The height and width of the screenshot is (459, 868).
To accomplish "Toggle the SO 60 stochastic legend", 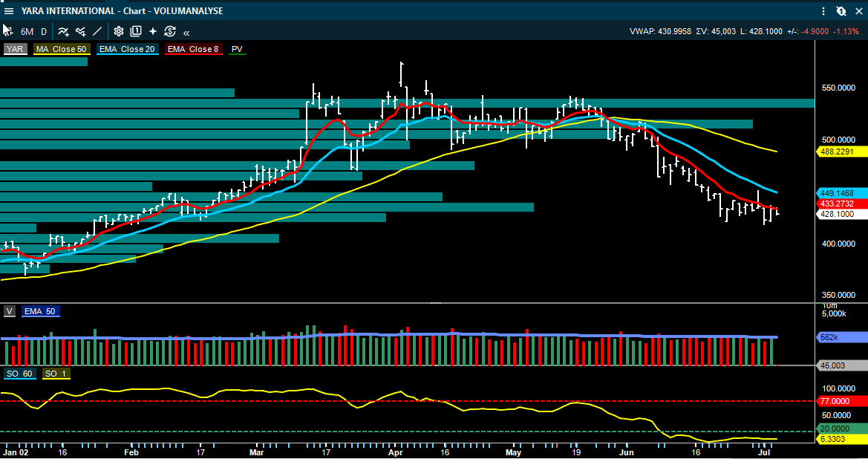I will [19, 374].
